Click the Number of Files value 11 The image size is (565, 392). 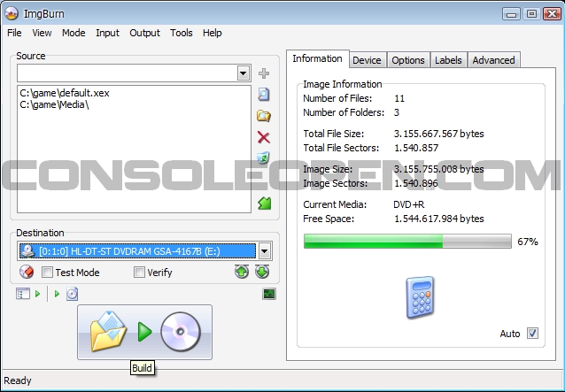point(399,98)
